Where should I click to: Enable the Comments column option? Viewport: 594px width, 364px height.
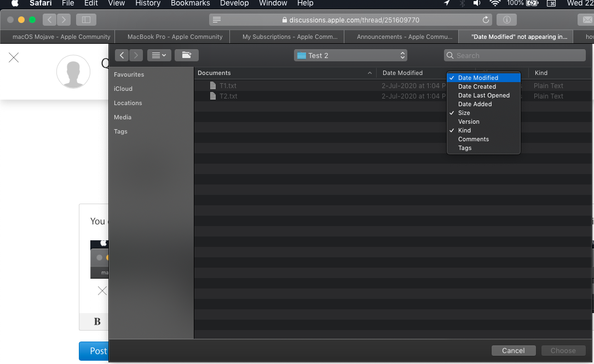(484, 139)
